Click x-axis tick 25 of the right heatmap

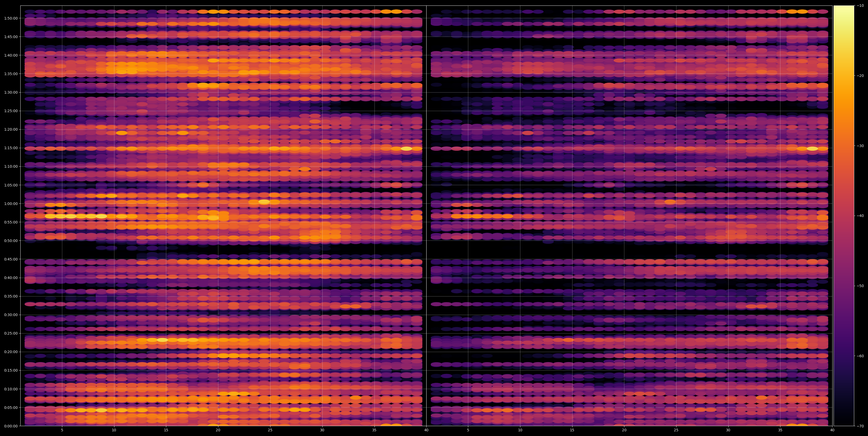[x=676, y=430]
